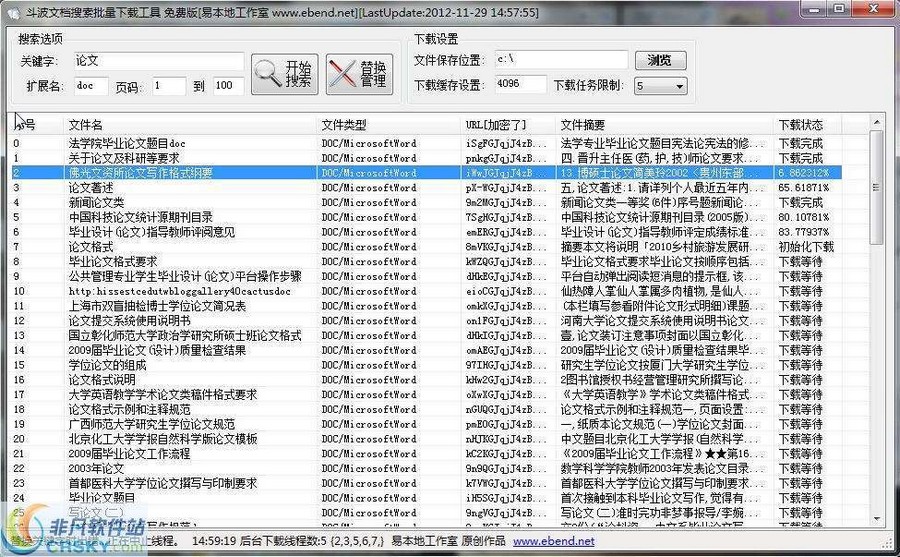Minimize the window
This screenshot has width=900, height=557.
[811, 8]
